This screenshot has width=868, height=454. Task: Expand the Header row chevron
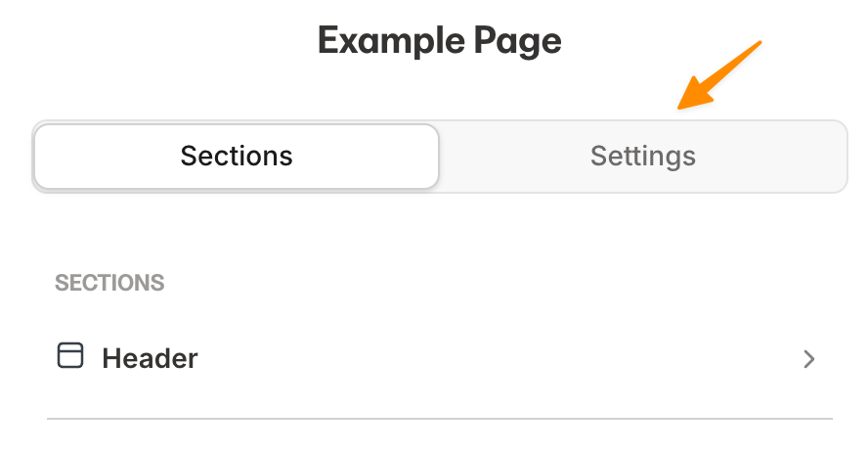click(x=808, y=359)
